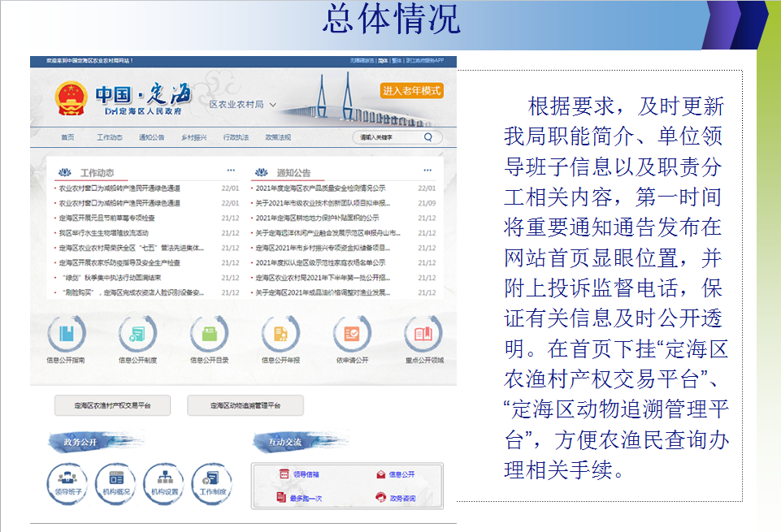
Task: Click the search magnifier icon
Action: point(427,137)
